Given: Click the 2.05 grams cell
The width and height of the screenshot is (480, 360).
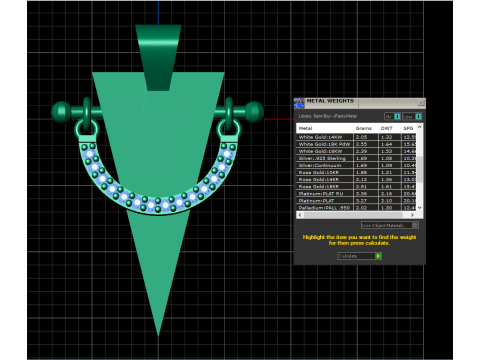Looking at the screenshot, I should 366,137.
